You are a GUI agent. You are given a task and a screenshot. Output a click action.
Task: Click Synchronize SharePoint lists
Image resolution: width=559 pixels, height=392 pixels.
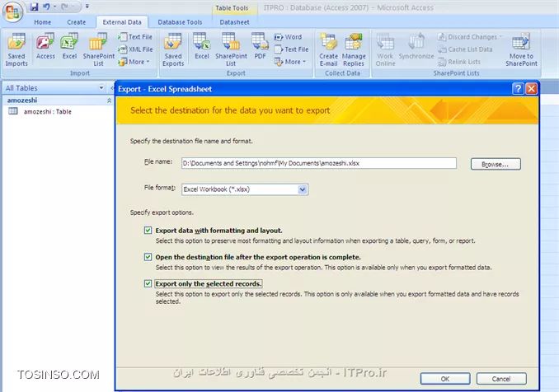(416, 46)
